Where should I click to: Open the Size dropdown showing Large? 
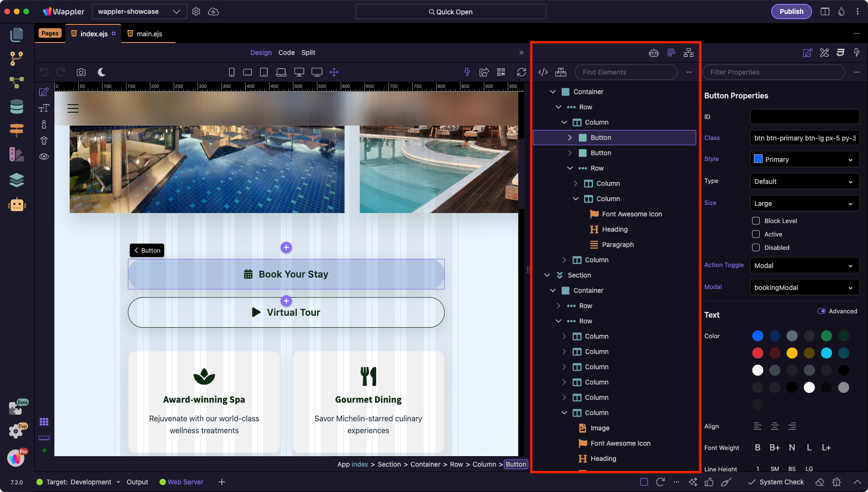click(805, 203)
